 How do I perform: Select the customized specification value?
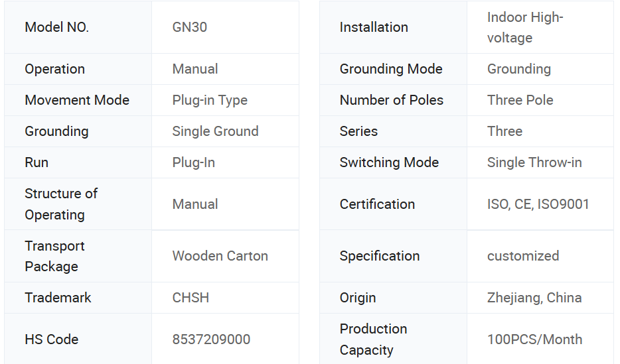click(523, 256)
